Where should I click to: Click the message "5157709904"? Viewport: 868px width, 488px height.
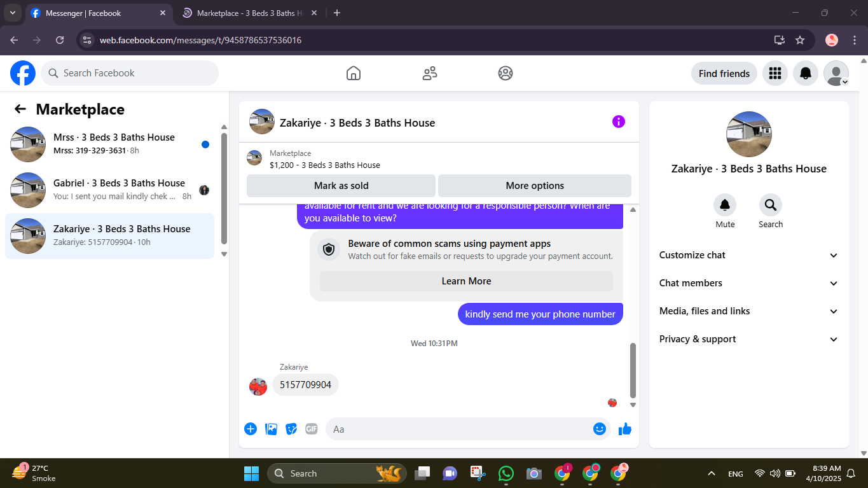[306, 385]
